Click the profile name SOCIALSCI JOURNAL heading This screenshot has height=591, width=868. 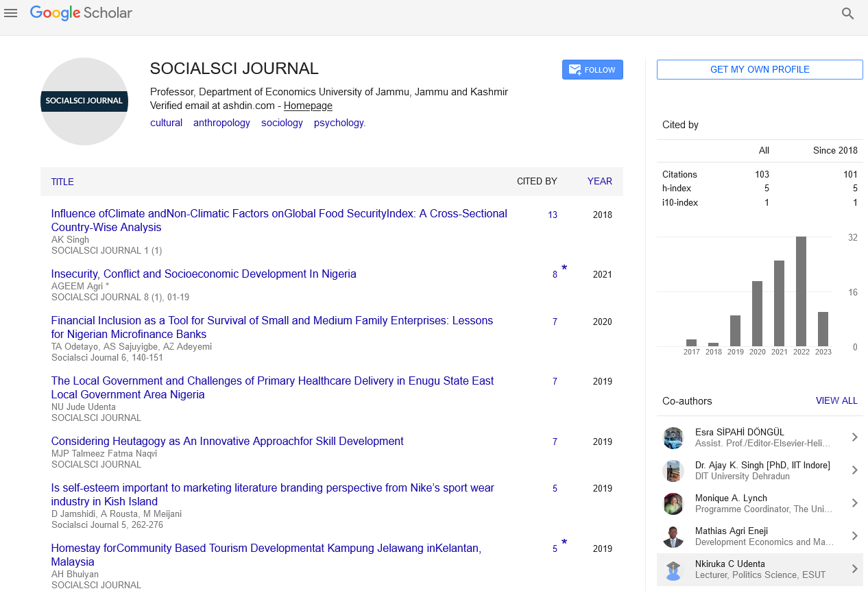pos(234,69)
